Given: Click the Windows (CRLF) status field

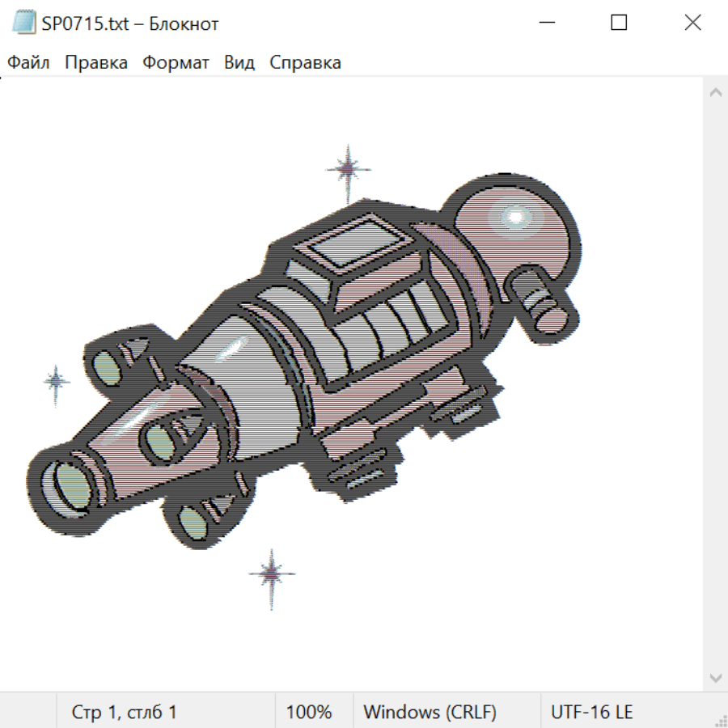Looking at the screenshot, I should tap(430, 712).
